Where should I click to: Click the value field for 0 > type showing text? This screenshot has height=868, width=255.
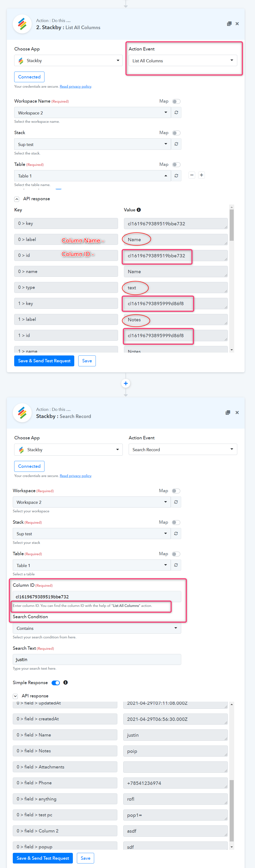pos(176,287)
